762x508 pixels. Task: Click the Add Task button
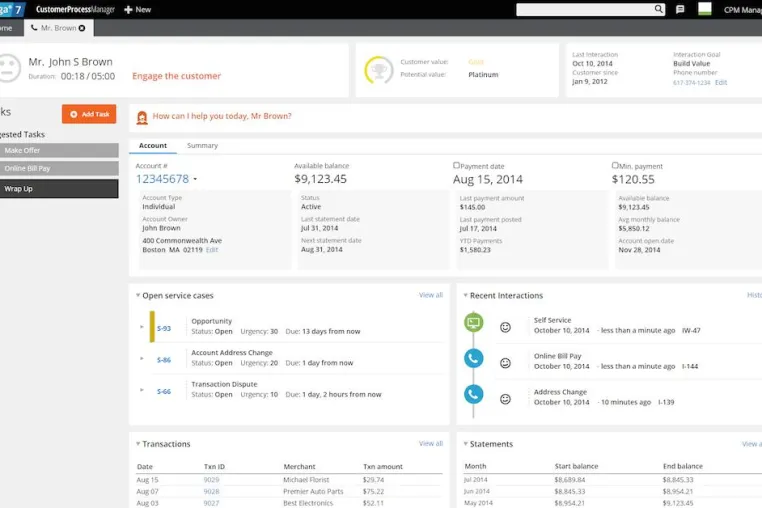point(89,114)
